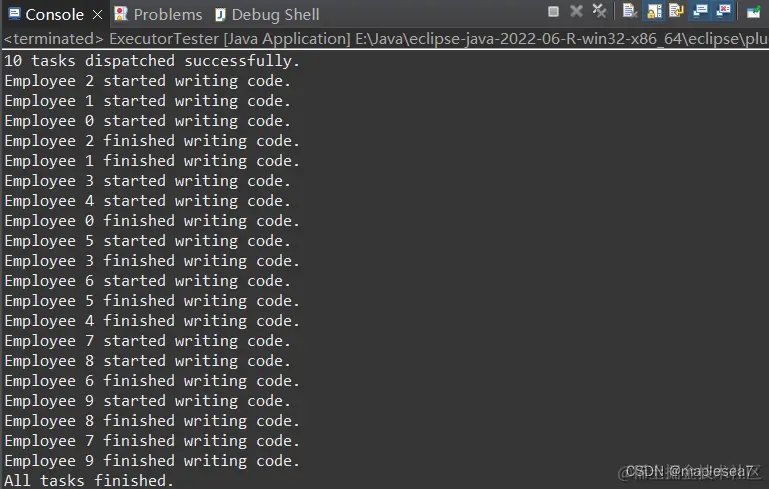The image size is (769, 489).
Task: Click the line '10 tasks dispatched successfully.'
Action: [x=152, y=61]
